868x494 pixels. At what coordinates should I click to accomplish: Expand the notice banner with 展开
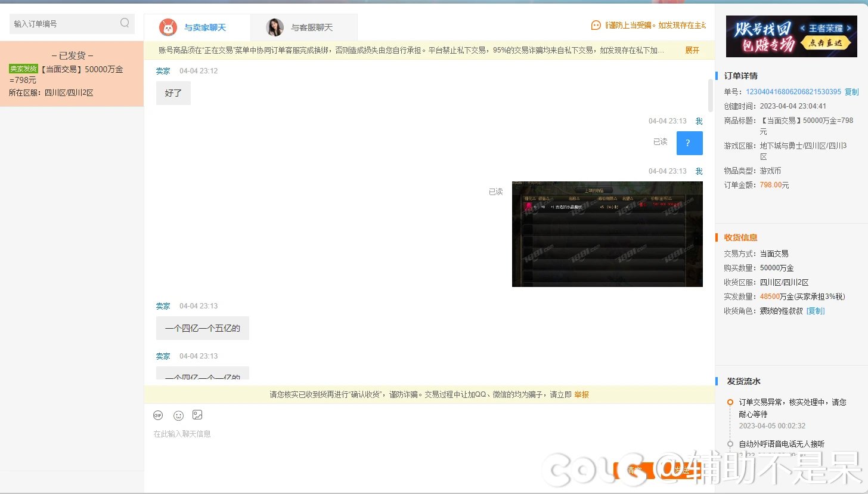click(692, 51)
